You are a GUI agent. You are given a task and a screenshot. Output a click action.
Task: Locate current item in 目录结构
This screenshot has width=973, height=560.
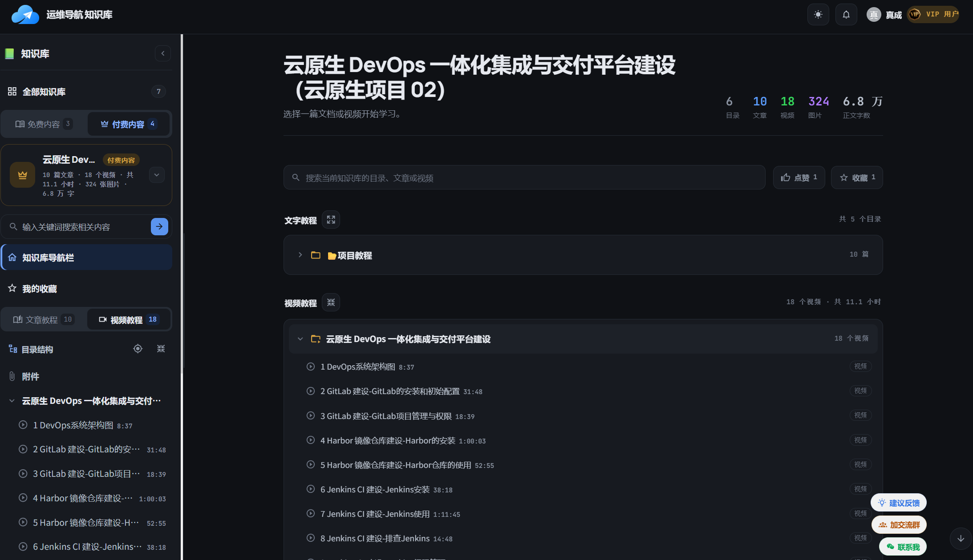tap(138, 349)
